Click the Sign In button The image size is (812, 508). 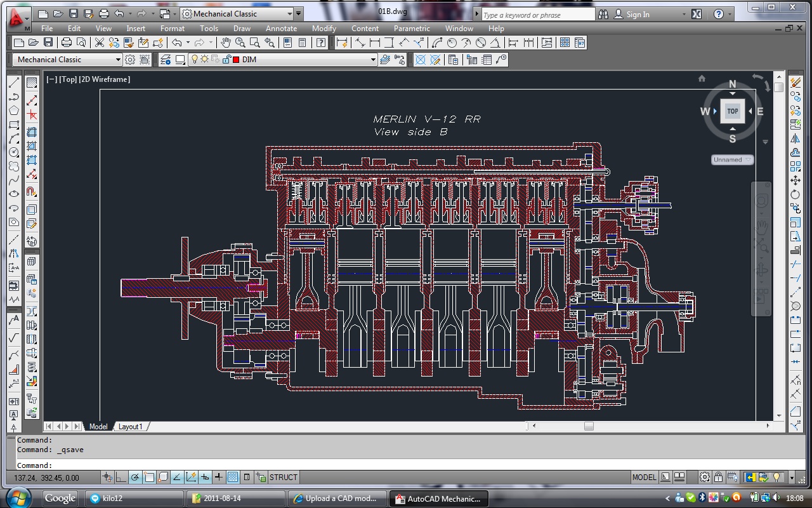click(638, 15)
